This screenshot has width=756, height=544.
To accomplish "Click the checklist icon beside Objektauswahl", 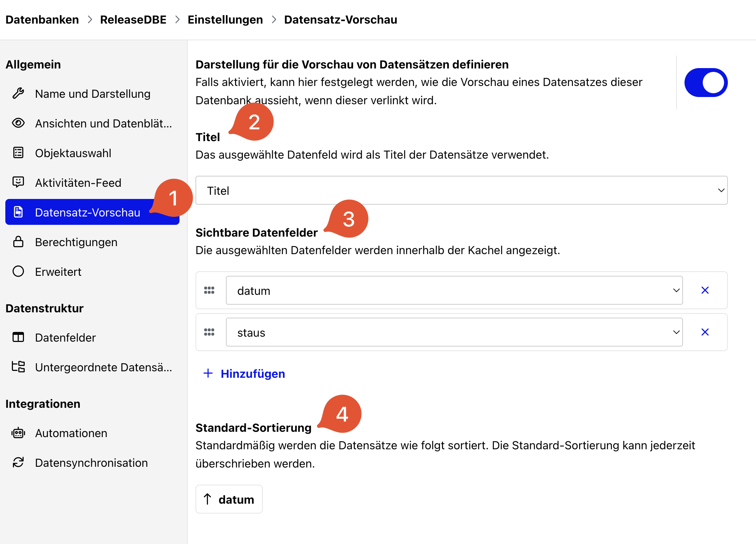I will (x=18, y=153).
